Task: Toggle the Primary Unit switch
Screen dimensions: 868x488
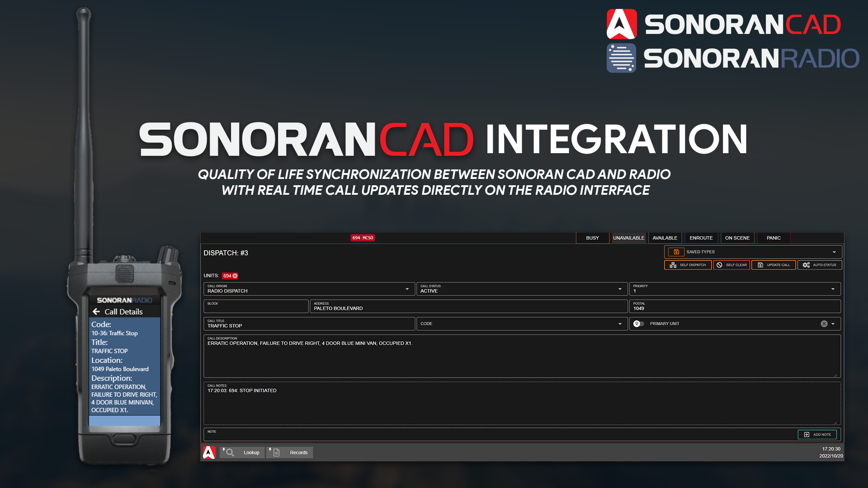Action: pos(638,324)
